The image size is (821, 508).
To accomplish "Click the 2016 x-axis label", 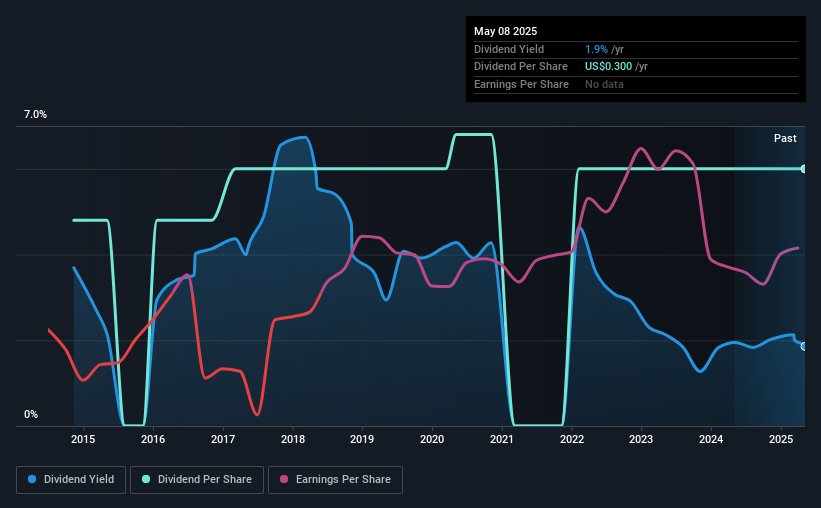I will coord(153,439).
